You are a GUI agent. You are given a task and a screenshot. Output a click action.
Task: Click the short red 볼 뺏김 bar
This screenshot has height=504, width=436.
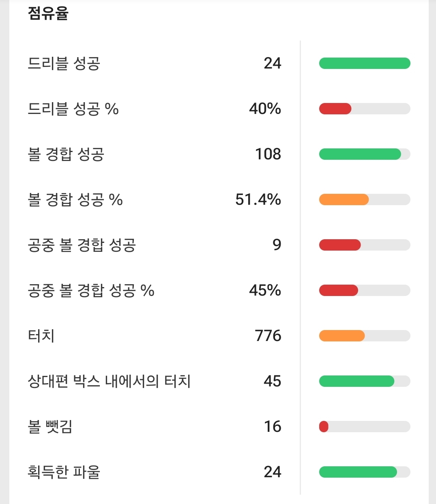click(324, 427)
